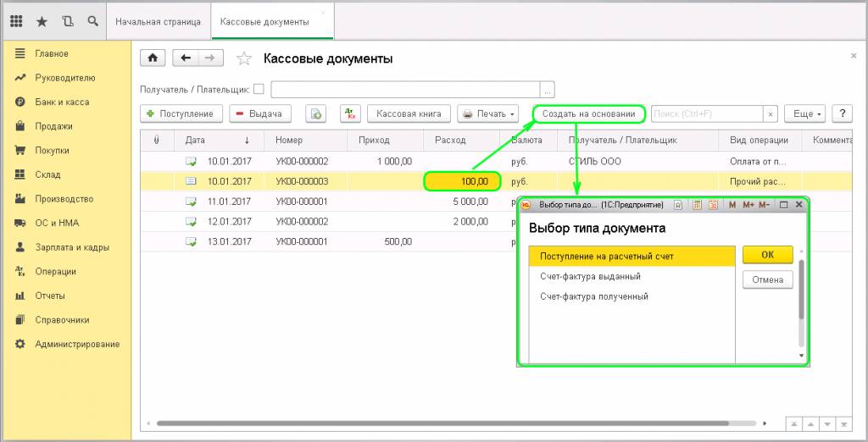Click Создать на основании button
The height and width of the screenshot is (442, 868).
pos(589,114)
